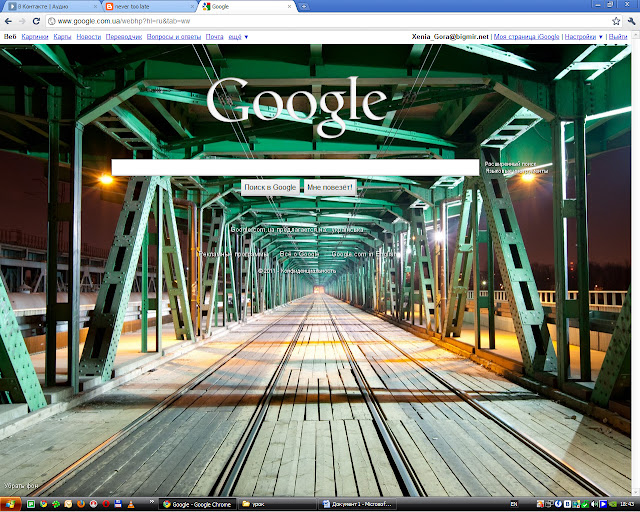Switch to the never too late tab

click(x=147, y=7)
